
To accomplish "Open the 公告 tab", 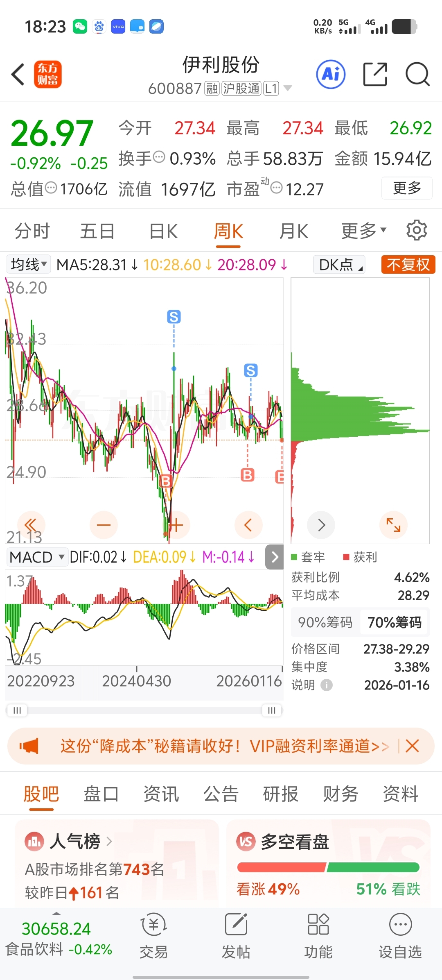I will (221, 794).
